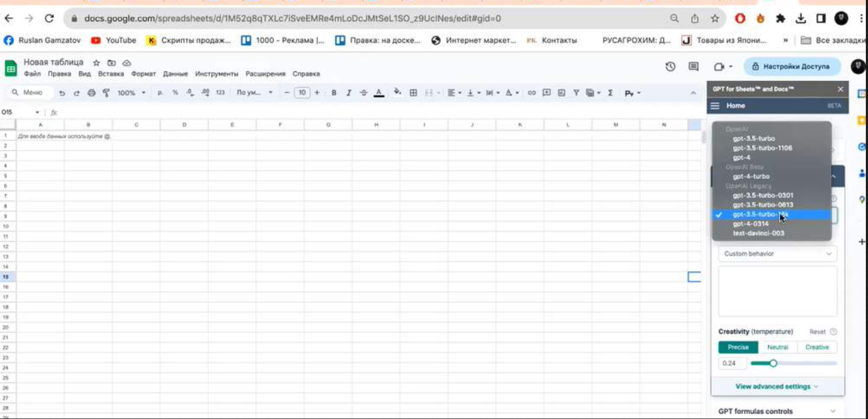Add a comment from toolbar
The height and width of the screenshot is (419, 868).
click(546, 93)
